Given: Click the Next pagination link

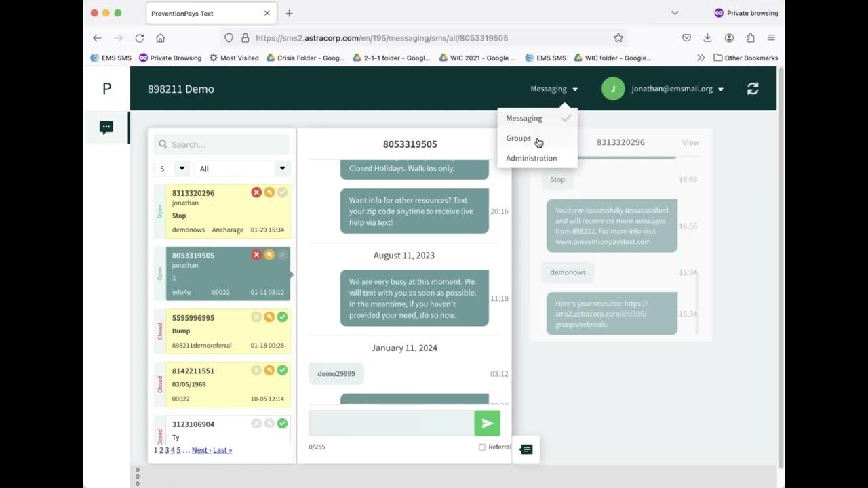Looking at the screenshot, I should click(201, 450).
